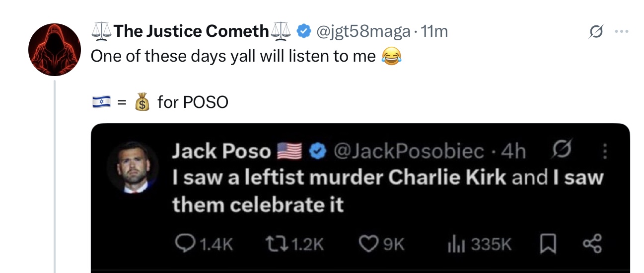Open the 11m timestamp link
644x273 pixels.
(x=434, y=31)
